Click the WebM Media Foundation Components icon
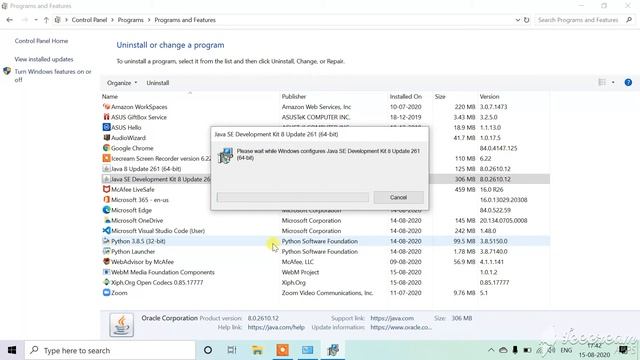Screen dimensions: 640x360 pyautogui.click(x=107, y=272)
